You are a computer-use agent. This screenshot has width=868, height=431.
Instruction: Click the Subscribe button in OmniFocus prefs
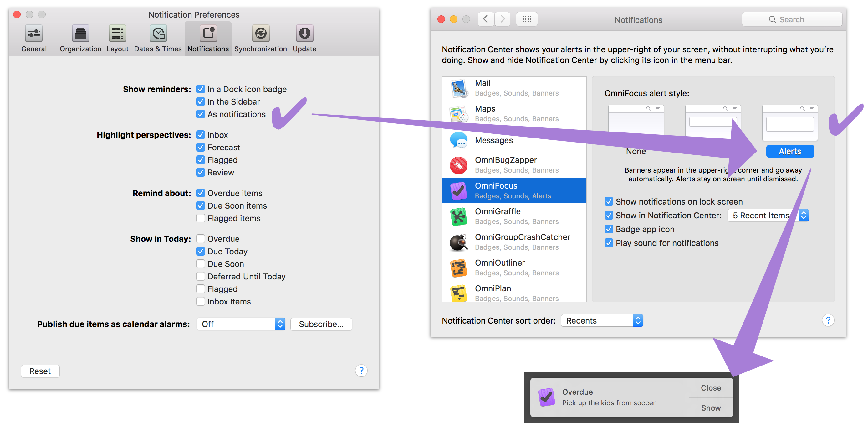[x=321, y=324]
